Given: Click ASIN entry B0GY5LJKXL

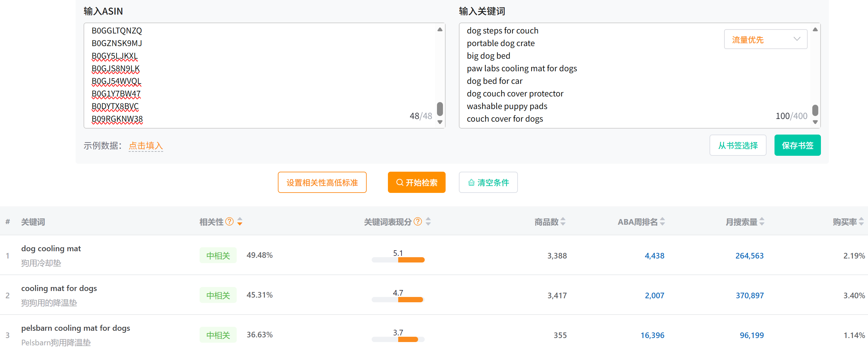Looking at the screenshot, I should click(115, 56).
